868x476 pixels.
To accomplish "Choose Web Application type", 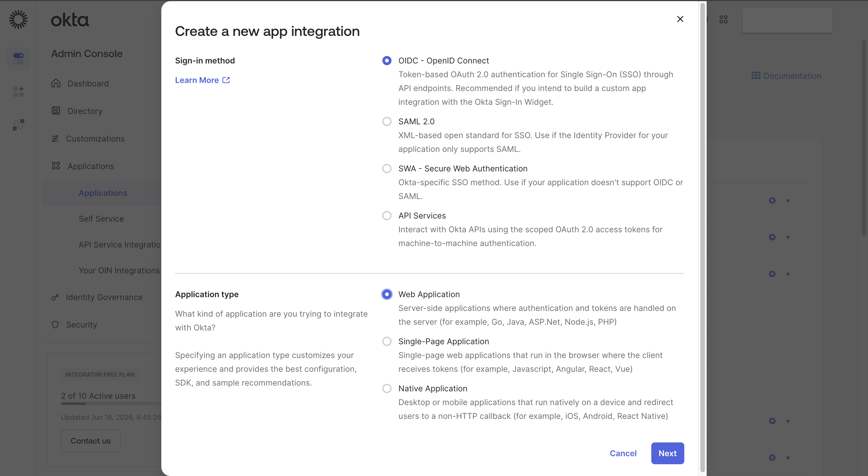I will click(387, 294).
